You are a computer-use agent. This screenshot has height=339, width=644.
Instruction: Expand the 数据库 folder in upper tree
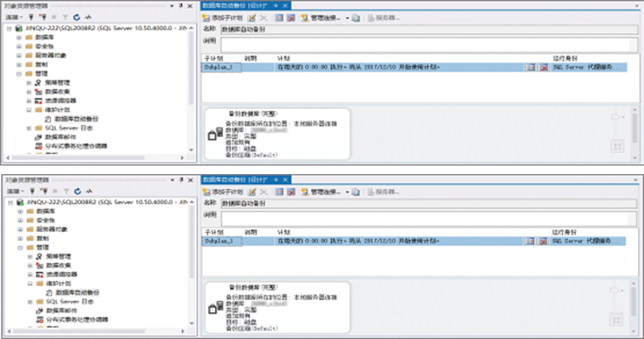[19, 37]
